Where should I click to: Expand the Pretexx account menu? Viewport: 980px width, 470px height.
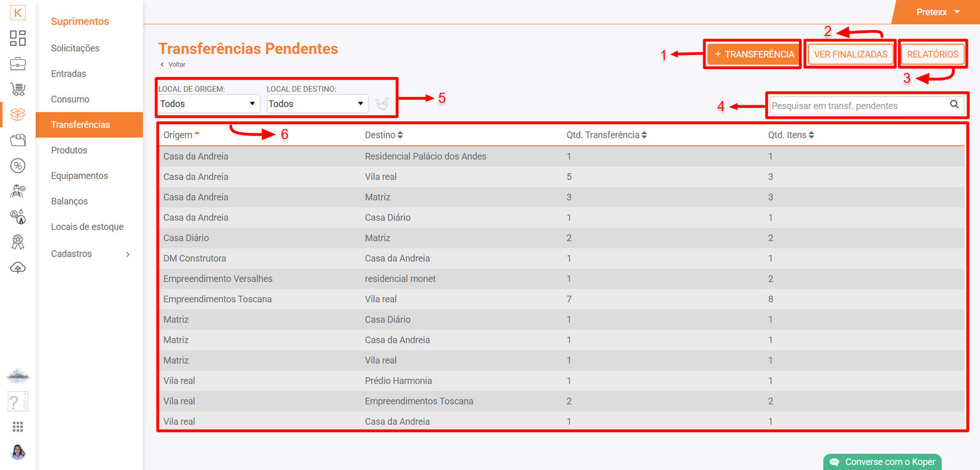(937, 12)
